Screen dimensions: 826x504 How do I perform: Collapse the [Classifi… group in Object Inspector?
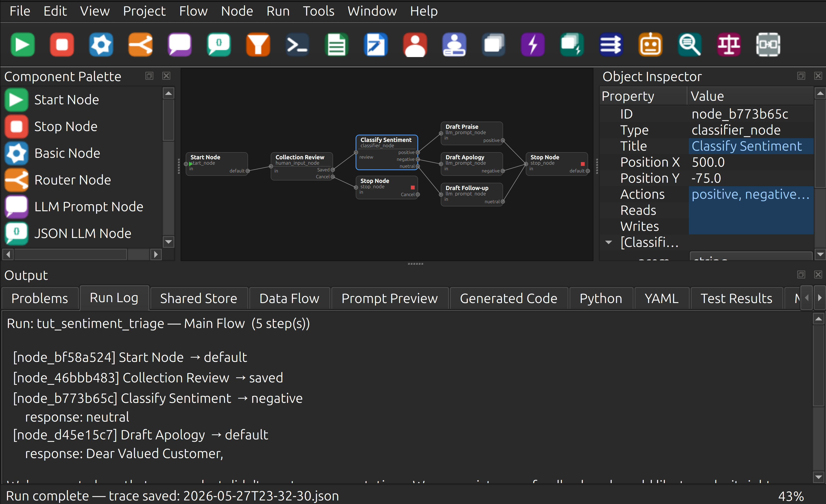click(x=609, y=242)
